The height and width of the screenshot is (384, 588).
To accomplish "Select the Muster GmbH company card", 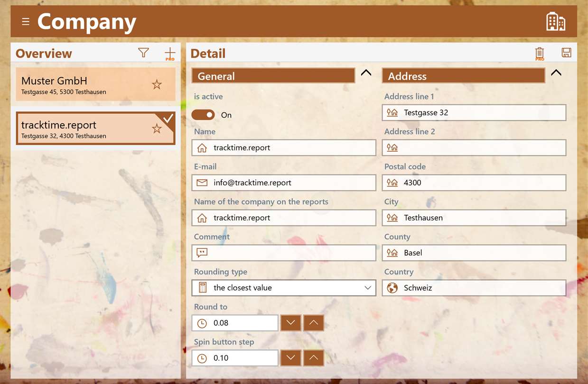I will click(95, 84).
